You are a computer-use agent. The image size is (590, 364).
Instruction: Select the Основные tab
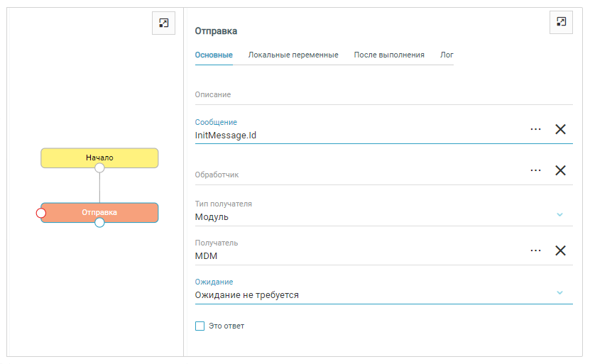pos(214,55)
